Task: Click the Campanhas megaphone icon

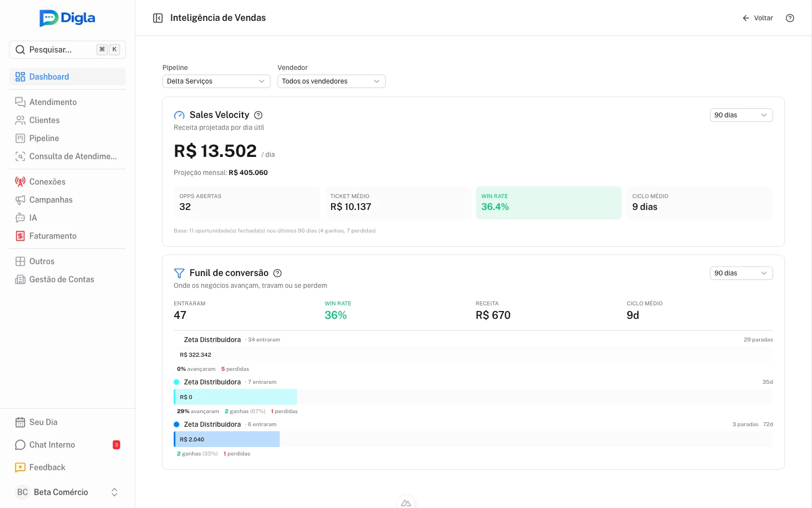Action: coord(20,200)
